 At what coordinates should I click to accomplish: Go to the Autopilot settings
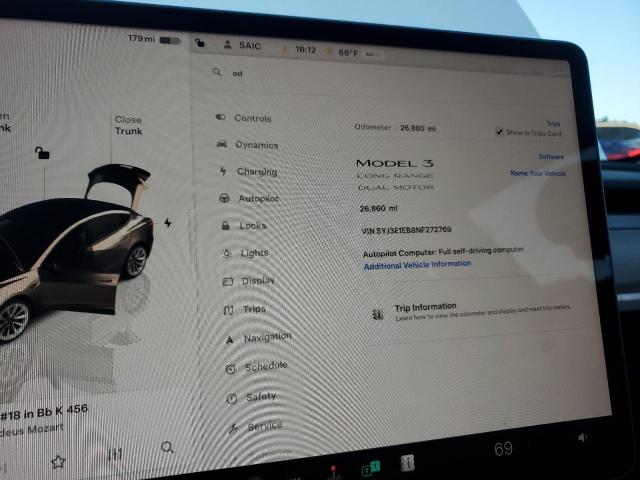tap(257, 198)
